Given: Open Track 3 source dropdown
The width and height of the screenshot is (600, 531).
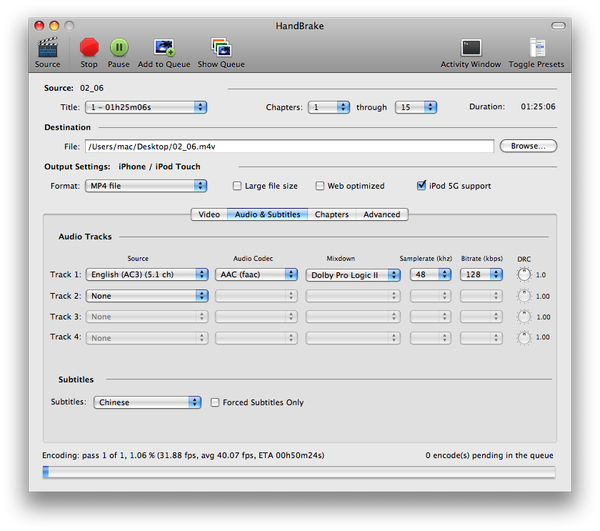Looking at the screenshot, I should [x=147, y=317].
